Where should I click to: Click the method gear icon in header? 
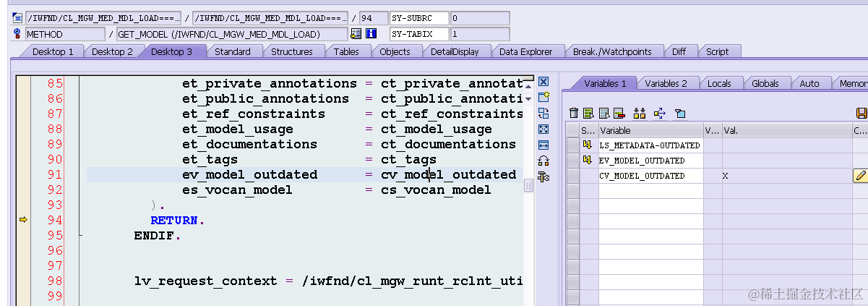(x=17, y=33)
